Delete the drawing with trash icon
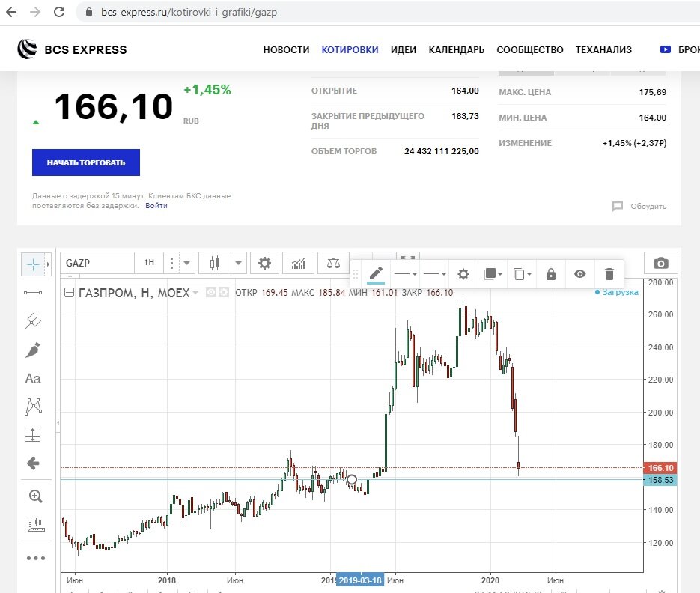Image resolution: width=700 pixels, height=593 pixels. 609,274
